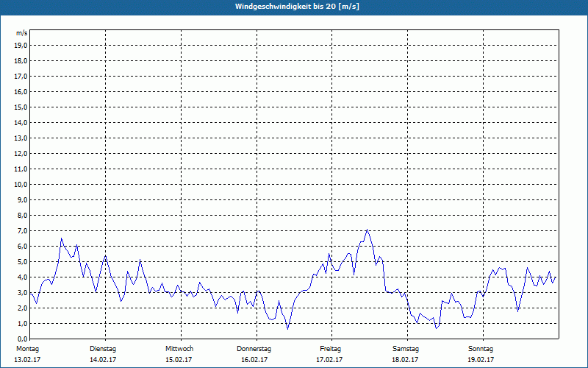
Task: Select the 12,0 y-axis label
Action: coord(21,154)
